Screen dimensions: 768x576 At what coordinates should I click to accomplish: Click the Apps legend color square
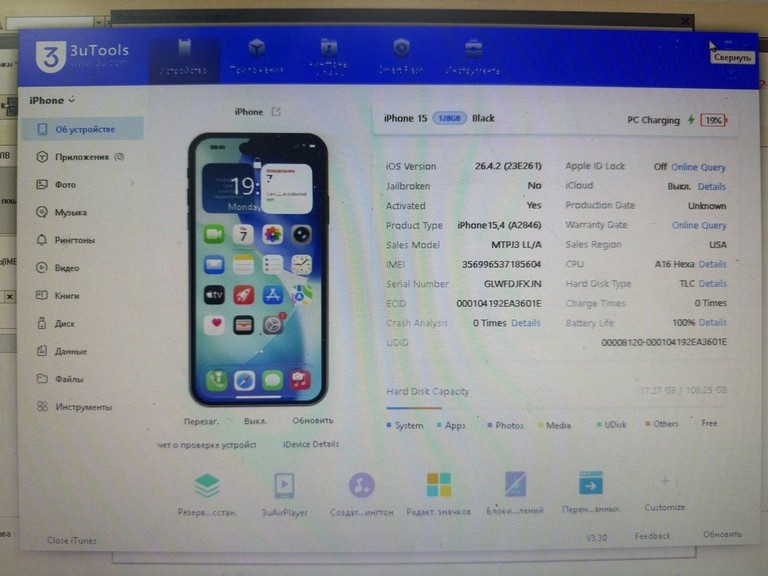[439, 425]
